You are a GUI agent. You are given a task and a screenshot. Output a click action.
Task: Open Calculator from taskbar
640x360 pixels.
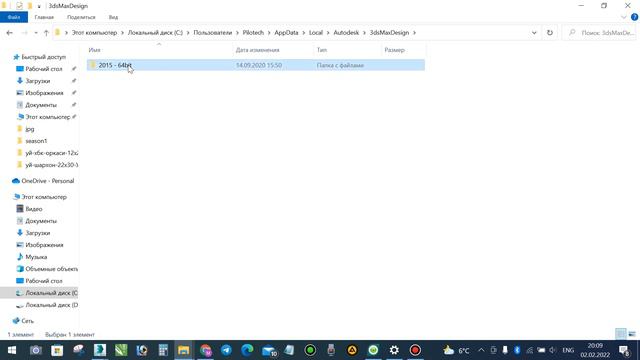(163, 350)
